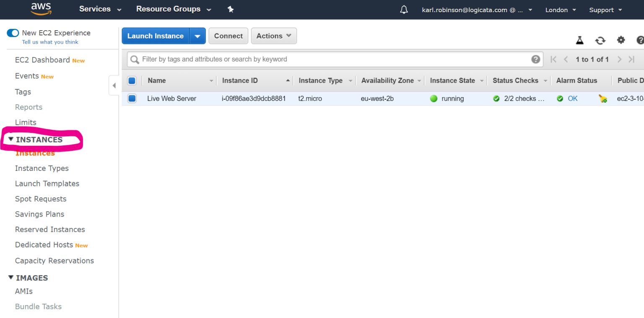This screenshot has height=318, width=644.
Task: Refresh the instances list
Action: pyautogui.click(x=600, y=40)
